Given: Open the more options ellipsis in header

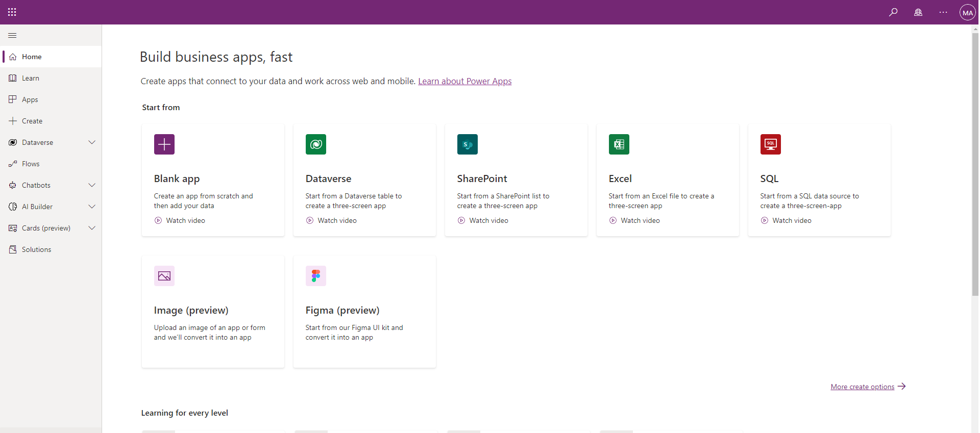Looking at the screenshot, I should click(943, 12).
